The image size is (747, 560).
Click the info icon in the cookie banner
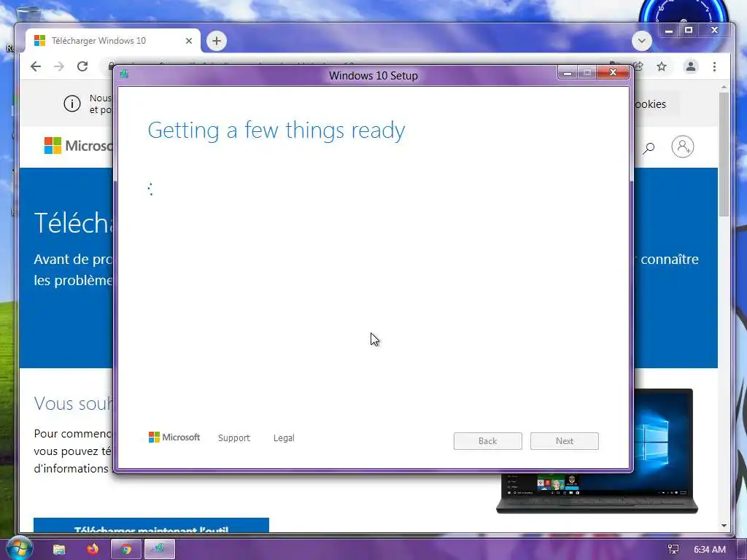point(72,104)
